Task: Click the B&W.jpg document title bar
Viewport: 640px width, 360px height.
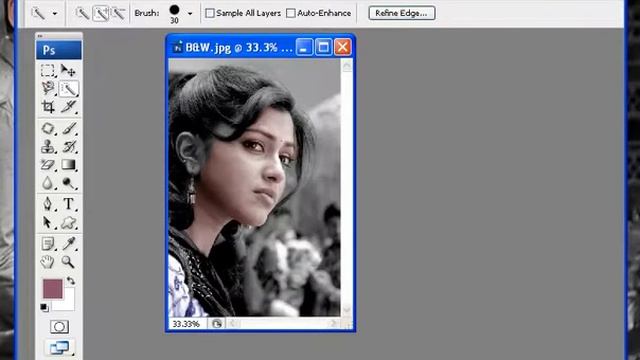Action: 239,47
